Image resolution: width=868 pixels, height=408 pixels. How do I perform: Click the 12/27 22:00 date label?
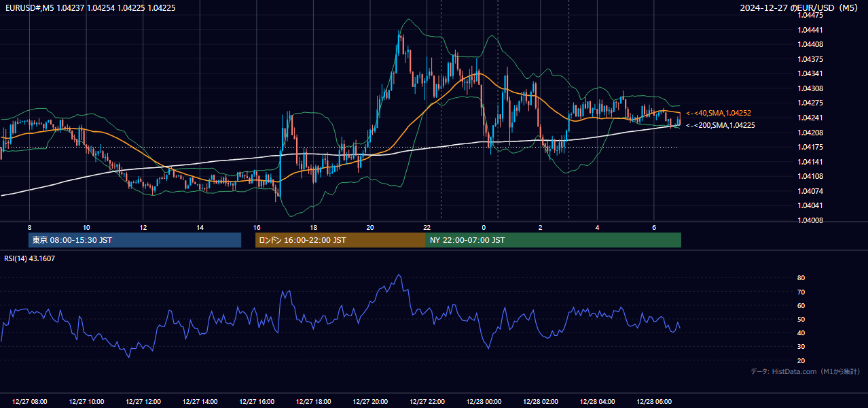(427, 402)
